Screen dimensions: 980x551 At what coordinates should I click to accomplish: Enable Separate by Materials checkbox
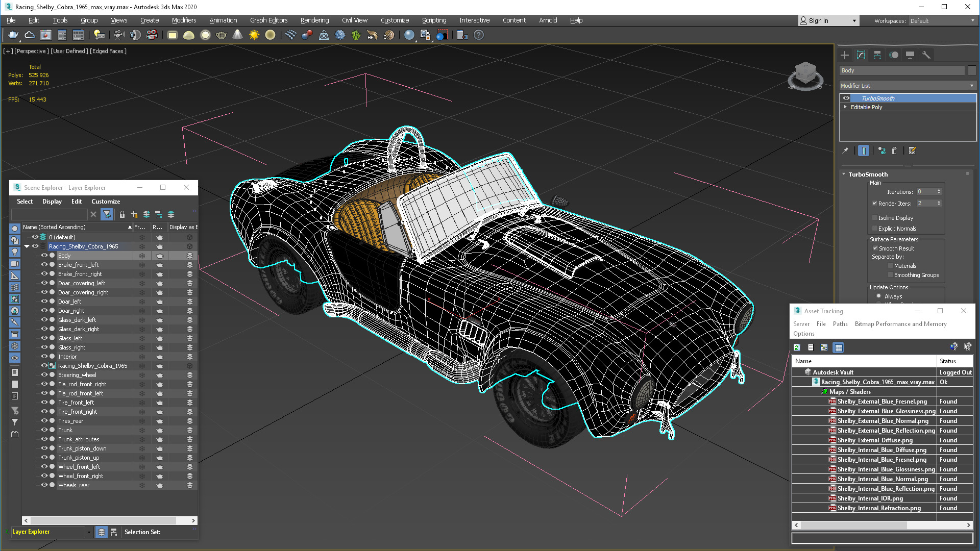point(891,266)
